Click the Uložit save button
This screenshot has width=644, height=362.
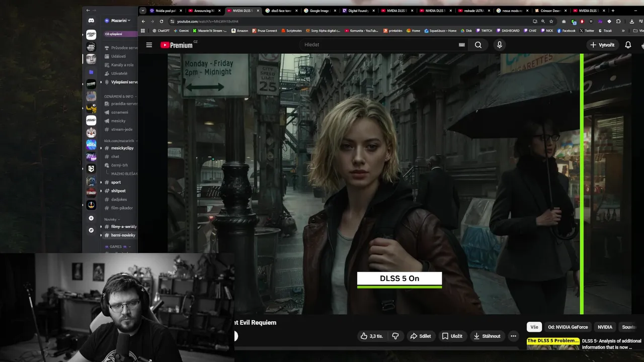click(452, 336)
